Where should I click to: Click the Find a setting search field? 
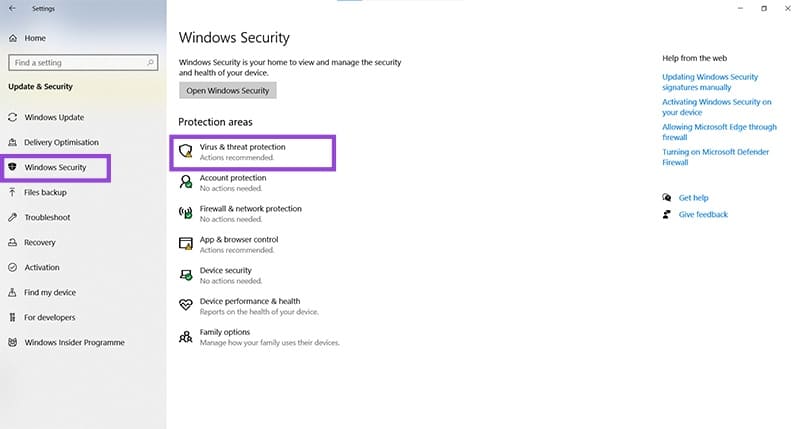tap(83, 63)
